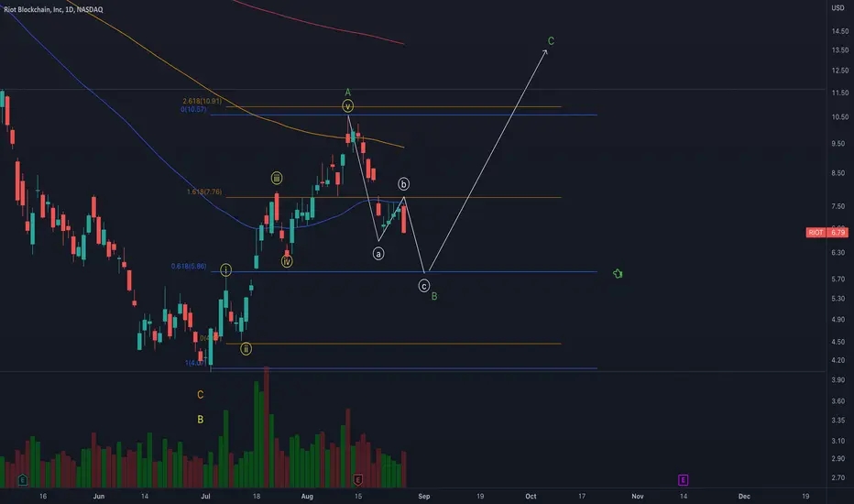Click the green 'A' wave label at the August peak
This screenshot has width=854, height=504.
(x=348, y=93)
